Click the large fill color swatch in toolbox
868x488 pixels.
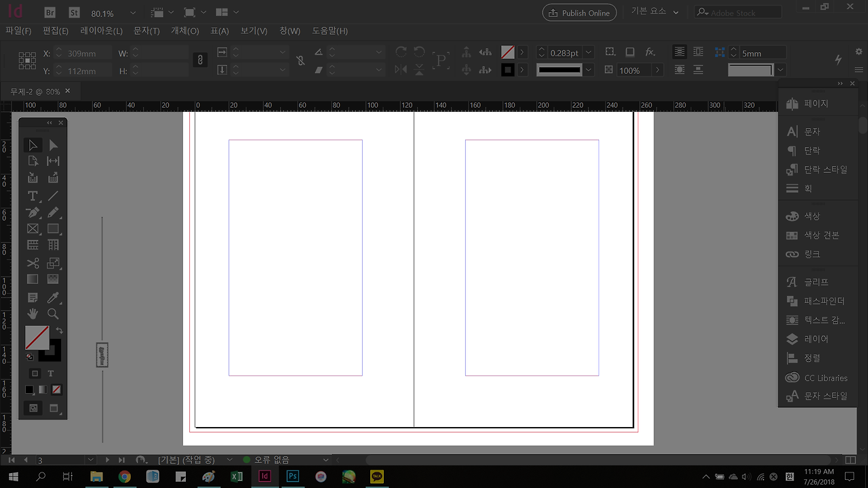click(x=37, y=337)
